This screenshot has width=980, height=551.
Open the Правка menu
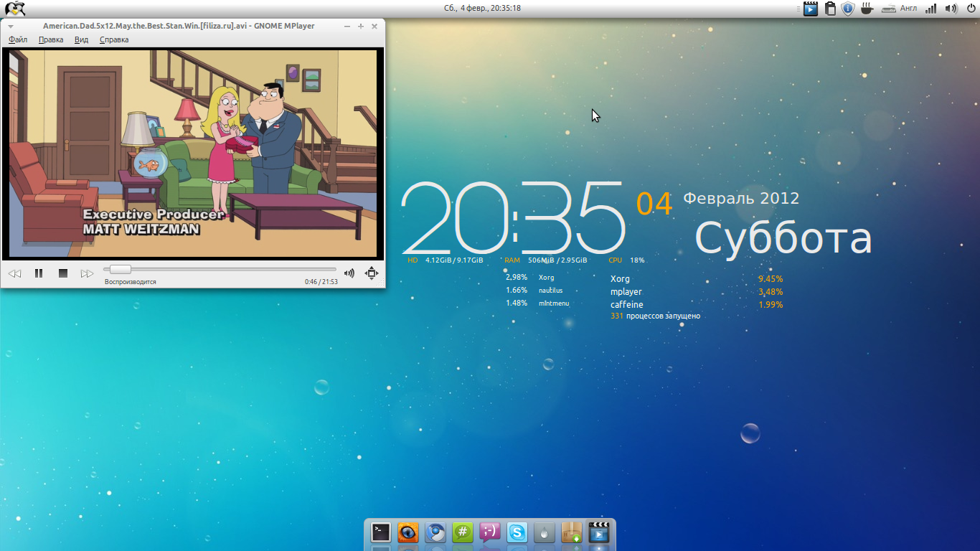click(x=51, y=39)
